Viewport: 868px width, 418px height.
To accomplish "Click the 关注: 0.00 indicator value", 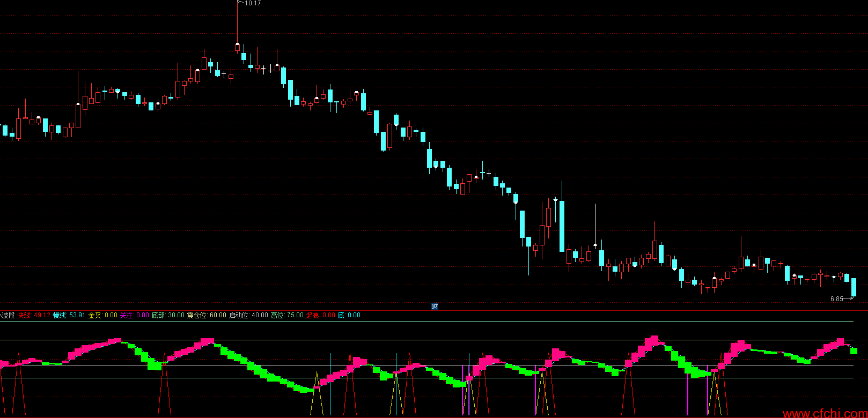I will [134, 315].
